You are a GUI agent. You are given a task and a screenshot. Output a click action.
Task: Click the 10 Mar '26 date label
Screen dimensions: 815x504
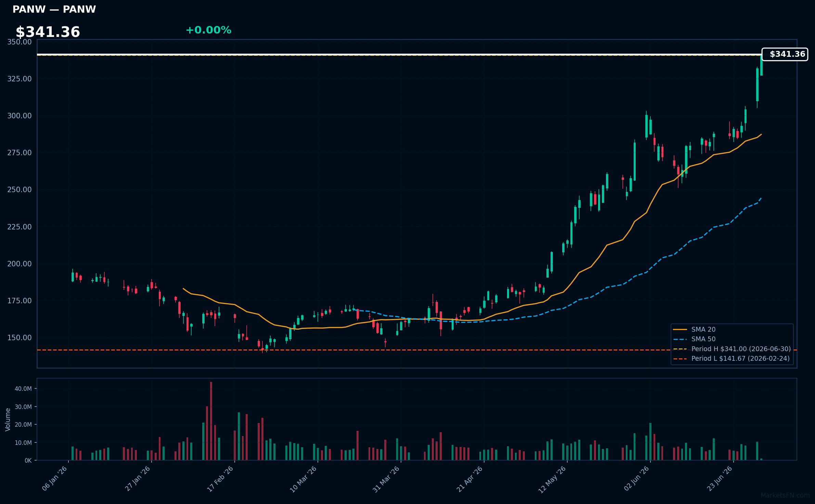(x=304, y=479)
